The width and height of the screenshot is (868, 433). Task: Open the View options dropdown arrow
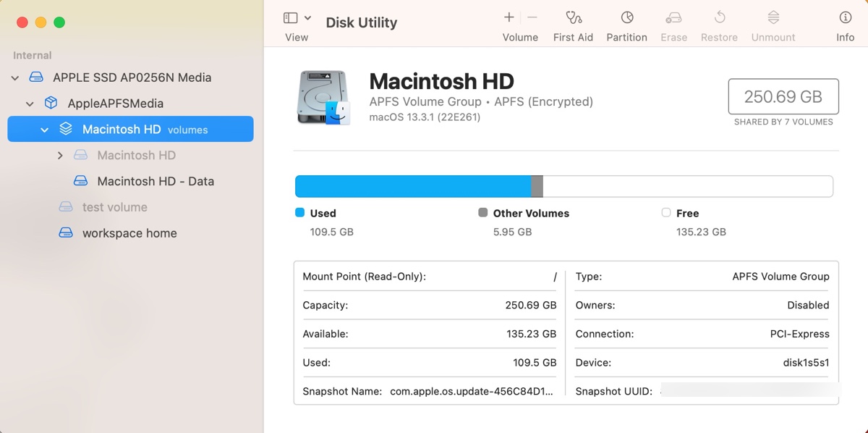308,18
